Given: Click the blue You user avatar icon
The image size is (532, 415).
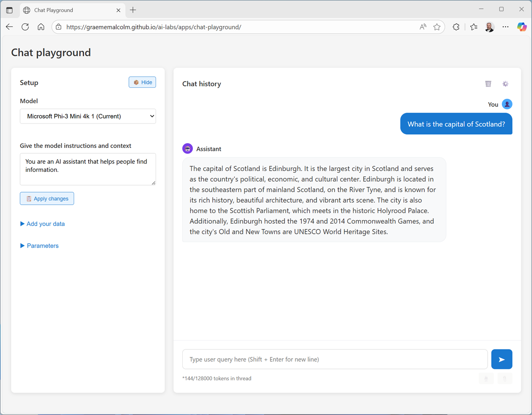Looking at the screenshot, I should point(507,104).
